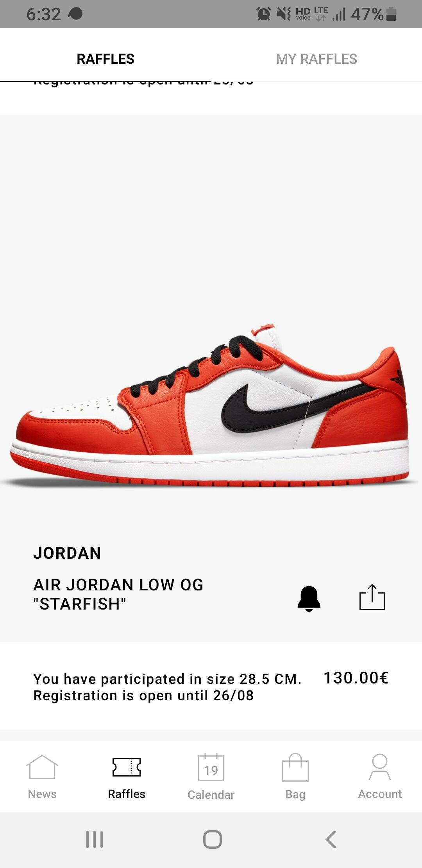This screenshot has height=868, width=422.
Task: Tap the News label in bottom bar
Action: [x=42, y=794]
